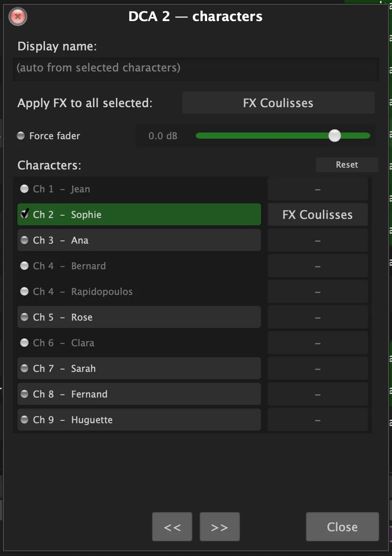The image size is (392, 556).
Task: Open FX dropdown for Sarah's row
Action: (x=317, y=369)
